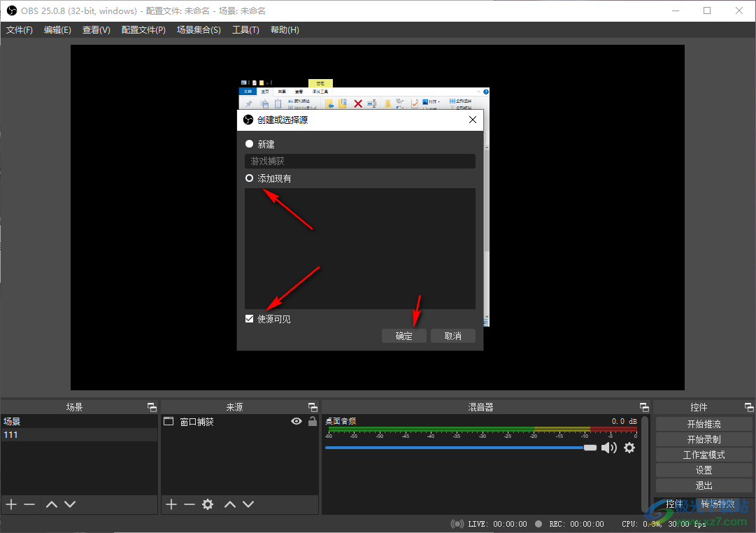Move source up in Sources panel
The image size is (756, 533).
pyautogui.click(x=230, y=504)
